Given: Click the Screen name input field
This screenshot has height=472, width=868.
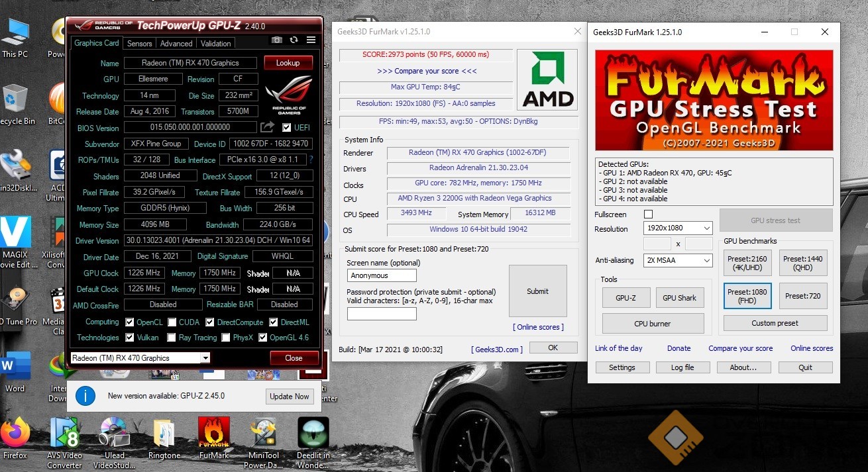Looking at the screenshot, I should coord(382,275).
